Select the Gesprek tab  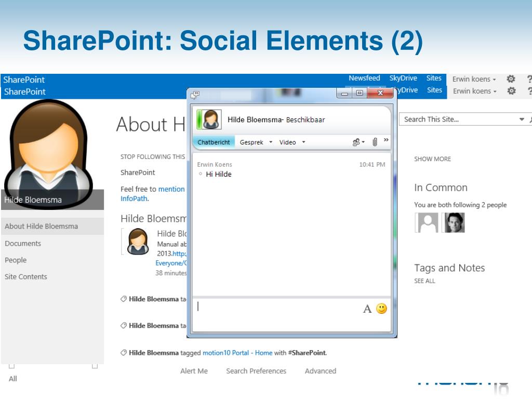click(251, 142)
